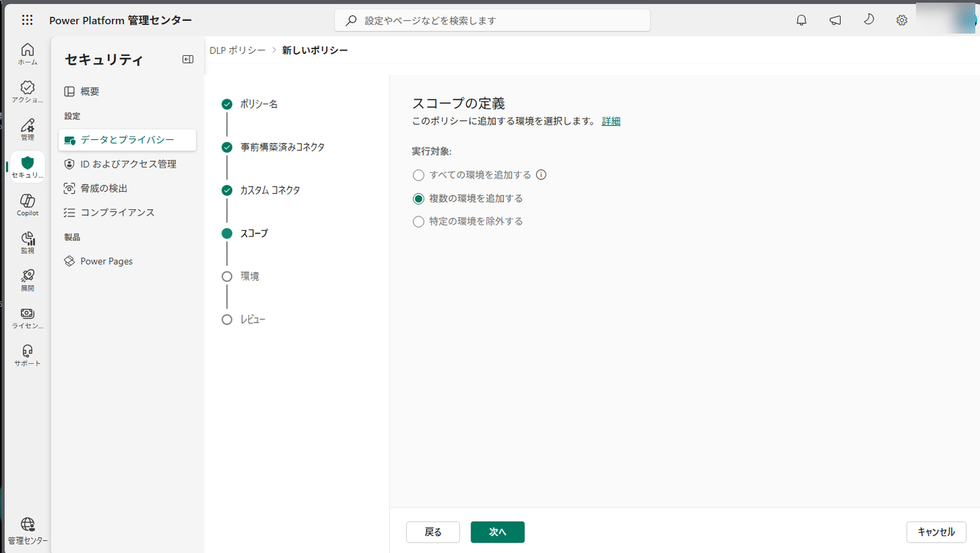Select セキュリティ shield in left rail
Image resolution: width=980 pixels, height=553 pixels.
point(27,167)
